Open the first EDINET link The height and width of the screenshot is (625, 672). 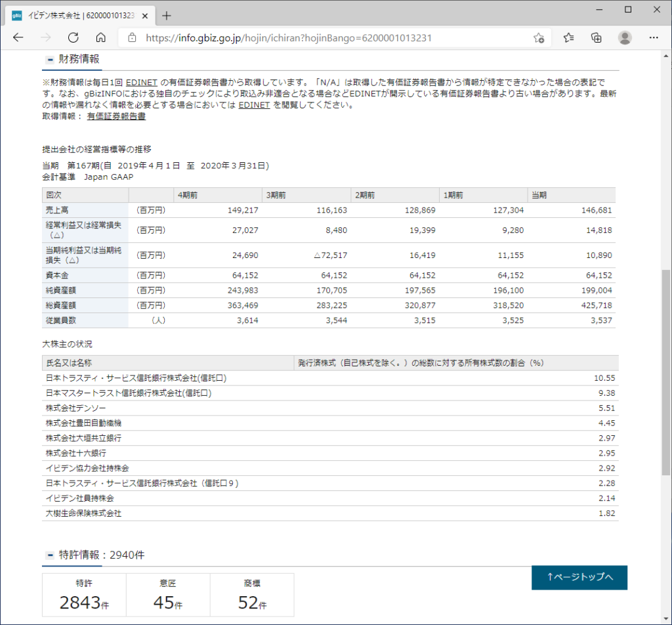pyautogui.click(x=142, y=83)
